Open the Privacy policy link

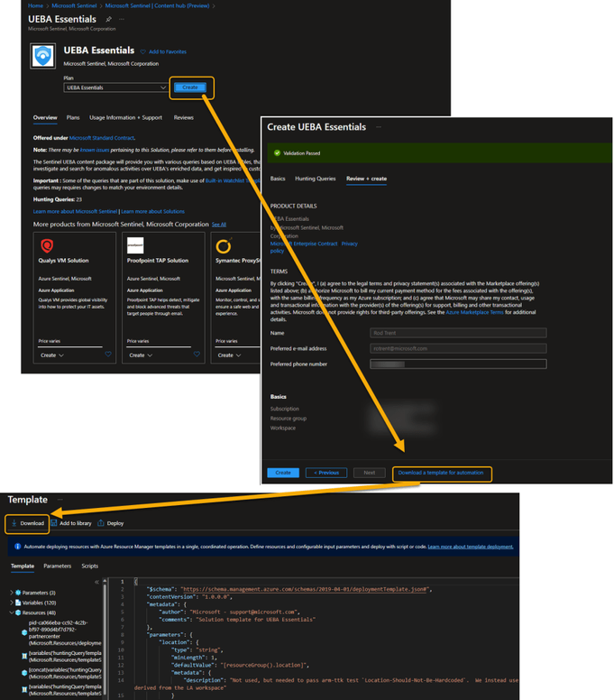pos(314,247)
